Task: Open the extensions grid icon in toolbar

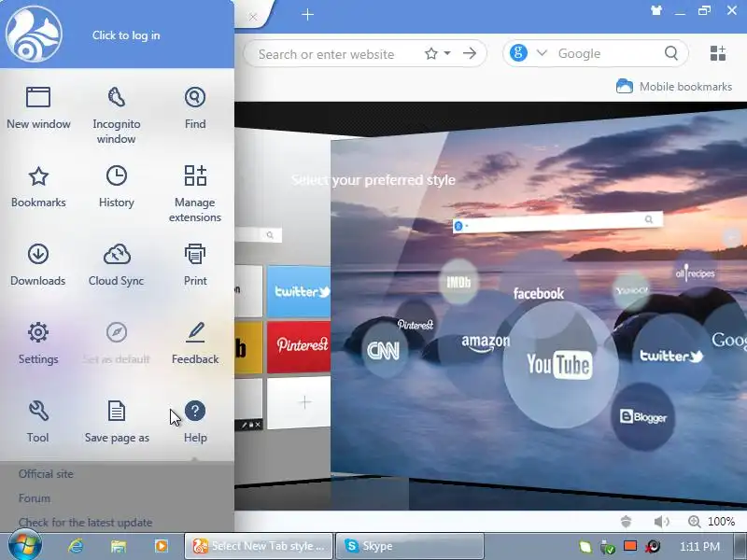Action: coord(717,53)
